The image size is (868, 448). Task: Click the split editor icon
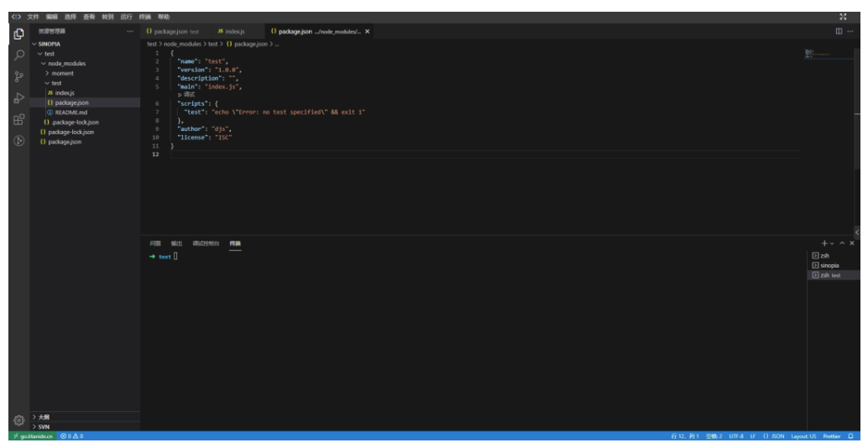tap(838, 31)
